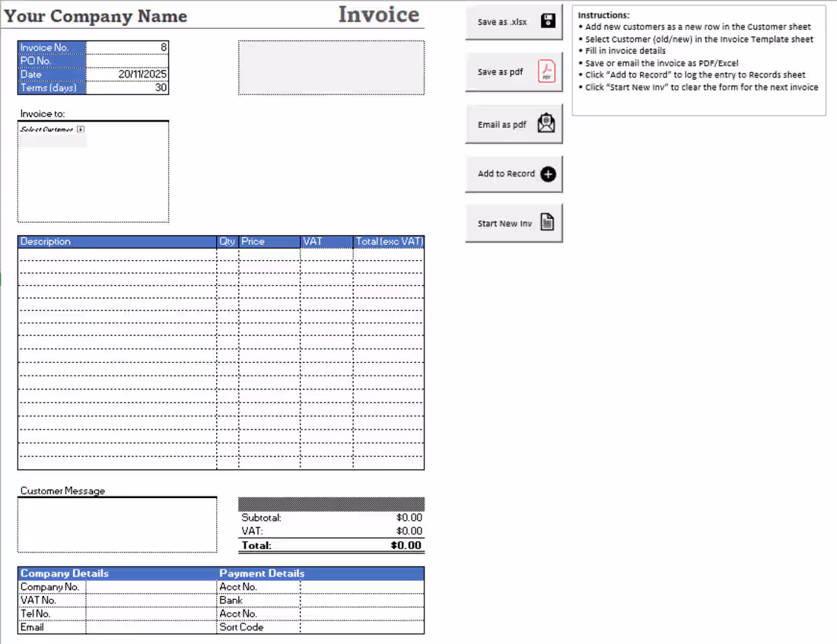The width and height of the screenshot is (837, 644).
Task: Click the Adobe PDF icon on Save as pdf
Action: (x=546, y=71)
